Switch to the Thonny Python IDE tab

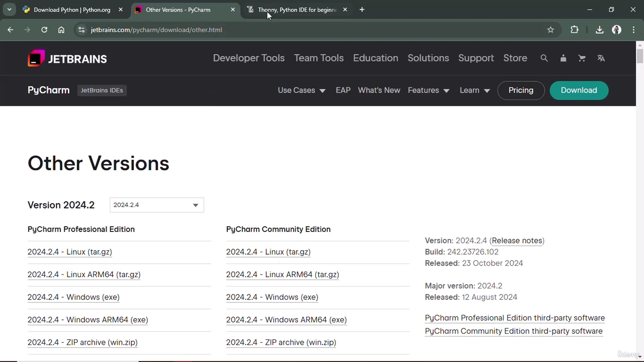point(297,10)
